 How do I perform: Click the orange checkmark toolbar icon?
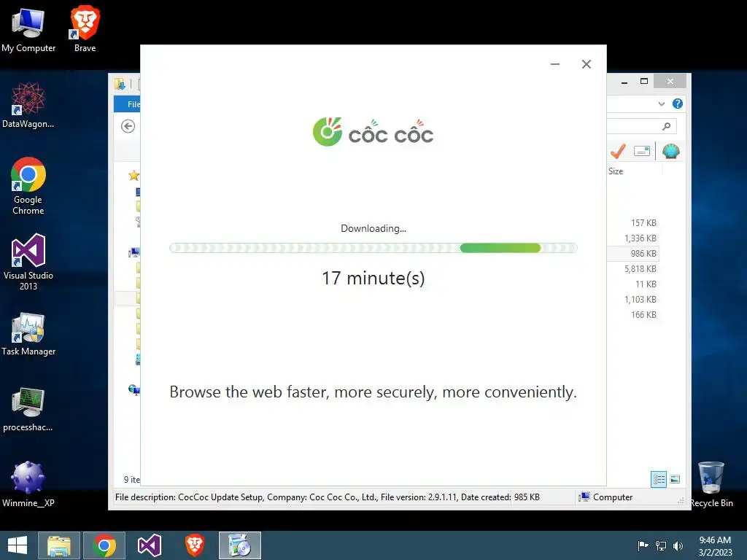pyautogui.click(x=618, y=152)
